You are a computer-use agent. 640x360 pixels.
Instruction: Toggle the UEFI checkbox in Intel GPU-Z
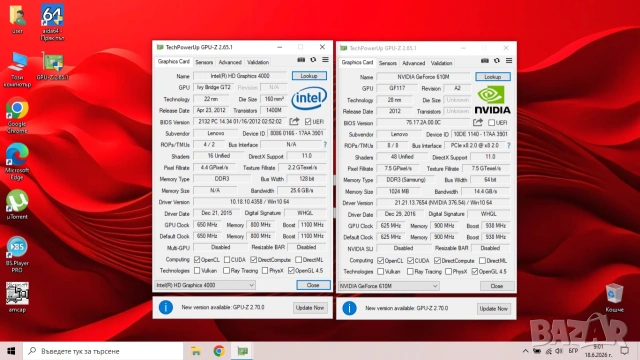point(308,122)
